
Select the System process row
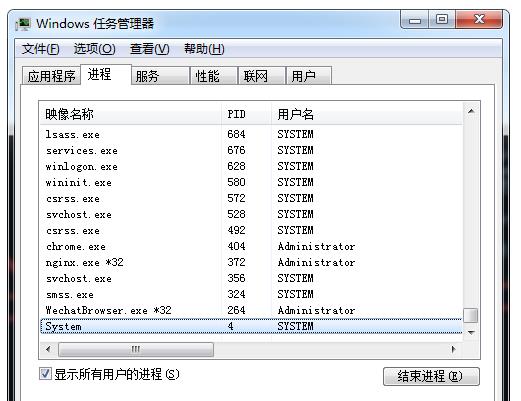[251, 326]
